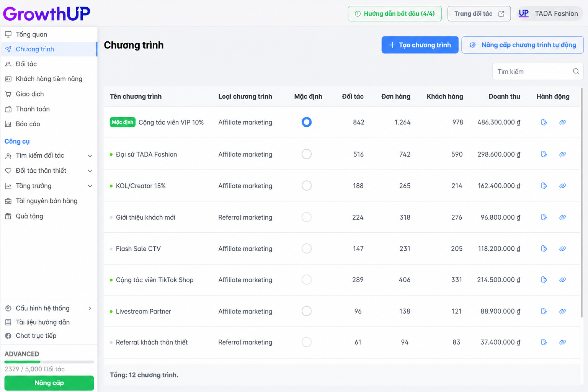Click green Nâng cấp button
Viewport: 588px width, 392px height.
point(49,383)
